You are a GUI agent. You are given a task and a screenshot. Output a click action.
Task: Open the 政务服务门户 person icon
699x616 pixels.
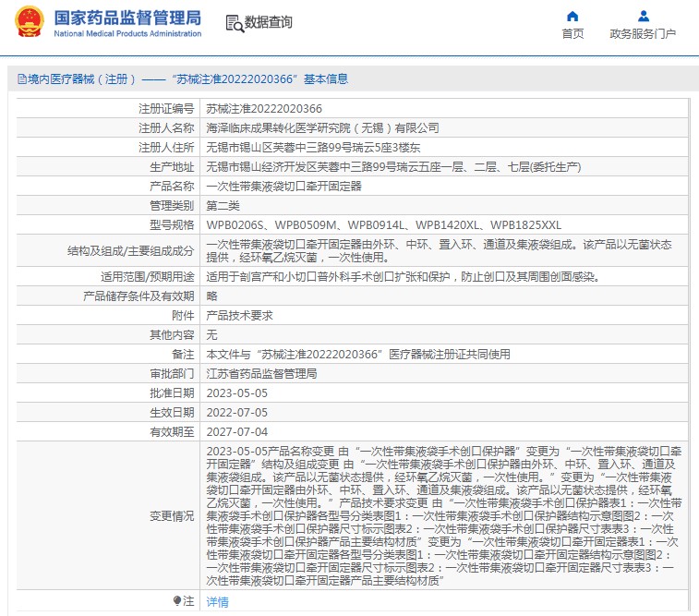pyautogui.click(x=643, y=17)
